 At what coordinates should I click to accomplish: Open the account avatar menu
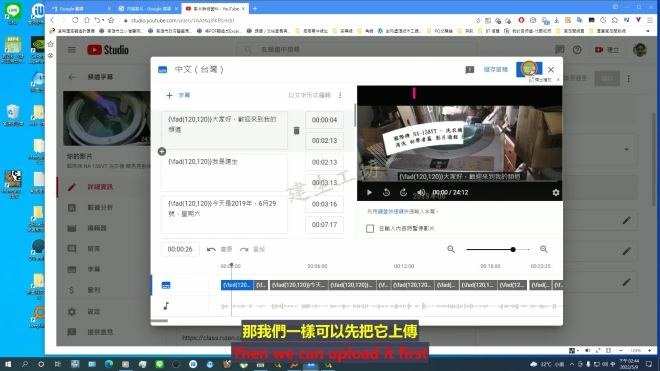tap(640, 50)
